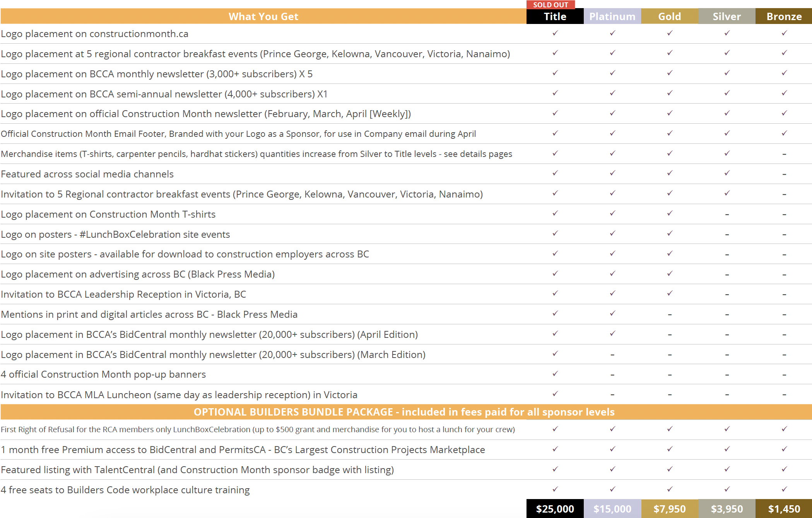The height and width of the screenshot is (518, 812).
Task: Click Bronze checkmark for constructionmonth.ca logo placement
Action: [784, 33]
